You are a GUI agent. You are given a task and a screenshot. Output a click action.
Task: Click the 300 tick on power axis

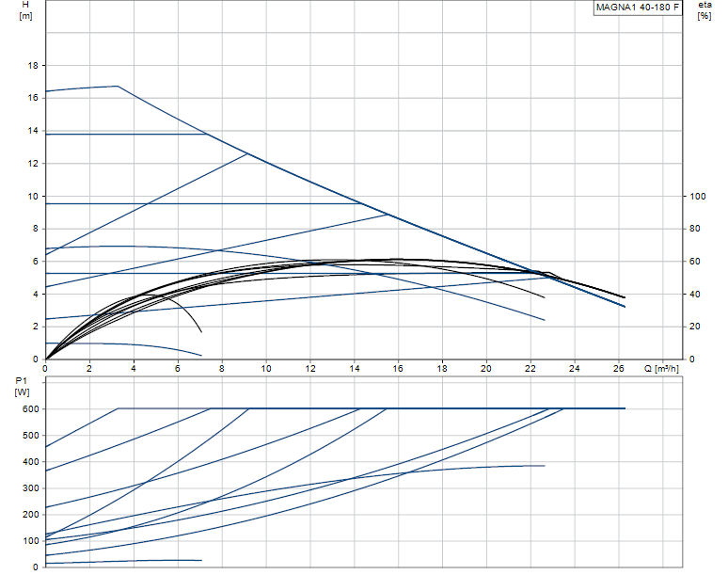point(29,487)
